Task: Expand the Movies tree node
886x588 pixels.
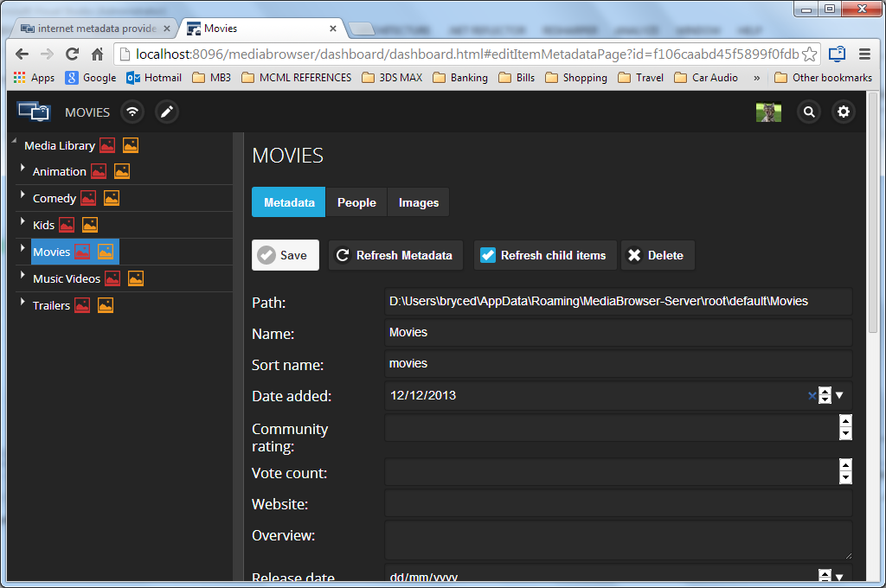Action: pyautogui.click(x=22, y=248)
